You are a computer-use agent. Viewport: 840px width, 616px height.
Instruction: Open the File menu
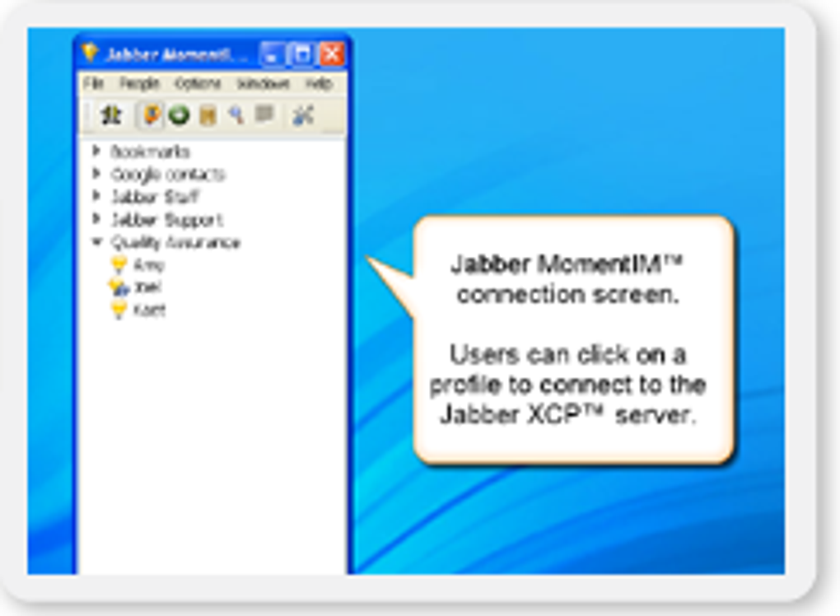coord(93,83)
